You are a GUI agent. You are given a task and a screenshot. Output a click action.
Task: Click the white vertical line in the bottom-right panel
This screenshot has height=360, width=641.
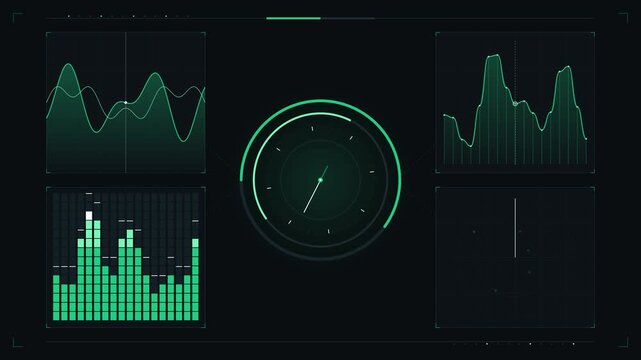(x=515, y=228)
